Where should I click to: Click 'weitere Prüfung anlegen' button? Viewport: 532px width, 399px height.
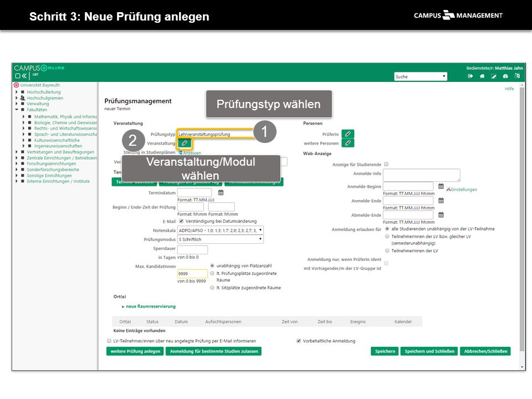(x=135, y=351)
